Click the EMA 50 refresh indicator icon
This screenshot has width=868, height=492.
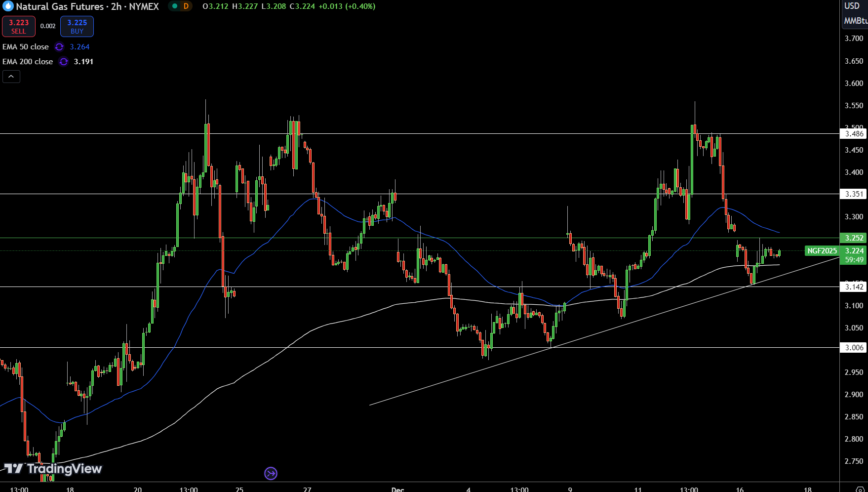coord(59,47)
